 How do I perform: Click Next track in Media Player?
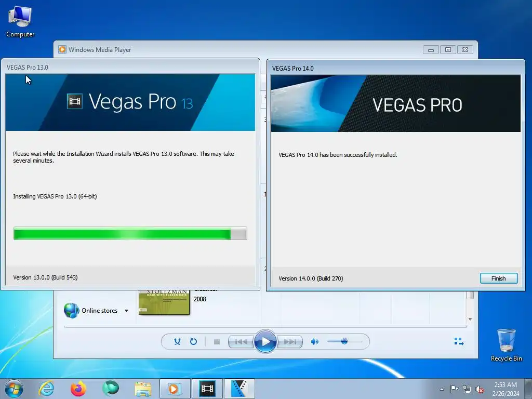point(290,342)
